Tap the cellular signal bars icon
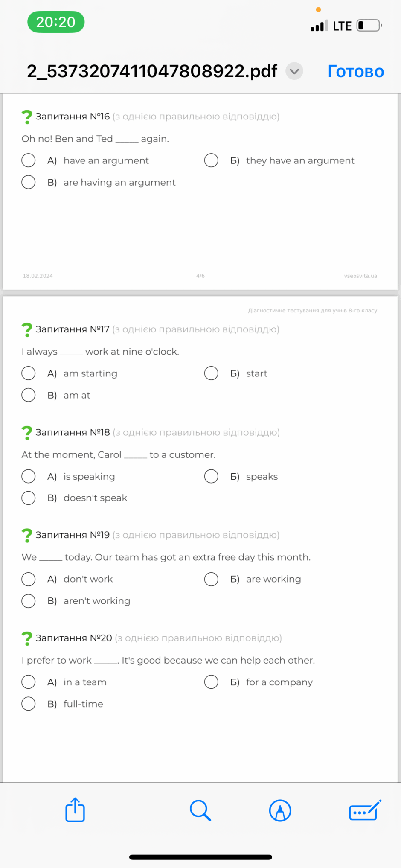401x868 pixels. pos(320,26)
